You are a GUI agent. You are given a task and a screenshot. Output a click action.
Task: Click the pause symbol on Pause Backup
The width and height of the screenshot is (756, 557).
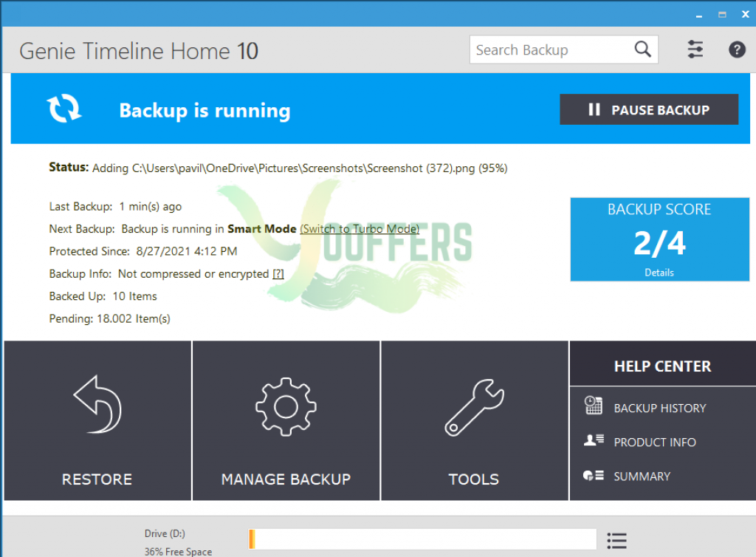click(594, 109)
